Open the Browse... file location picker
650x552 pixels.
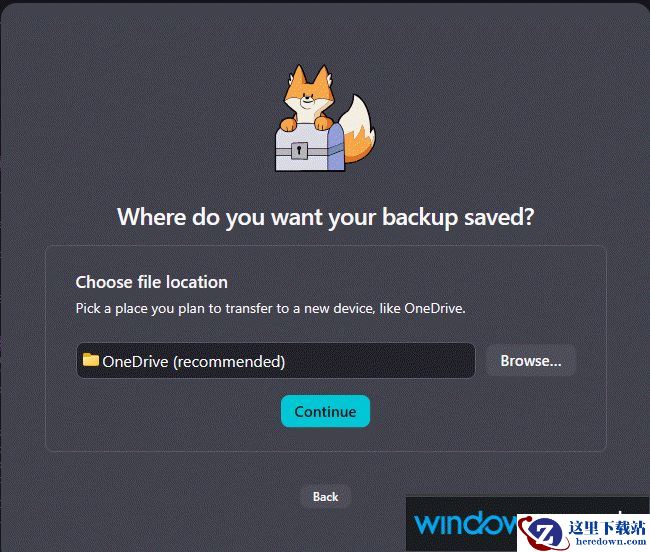[x=531, y=361]
